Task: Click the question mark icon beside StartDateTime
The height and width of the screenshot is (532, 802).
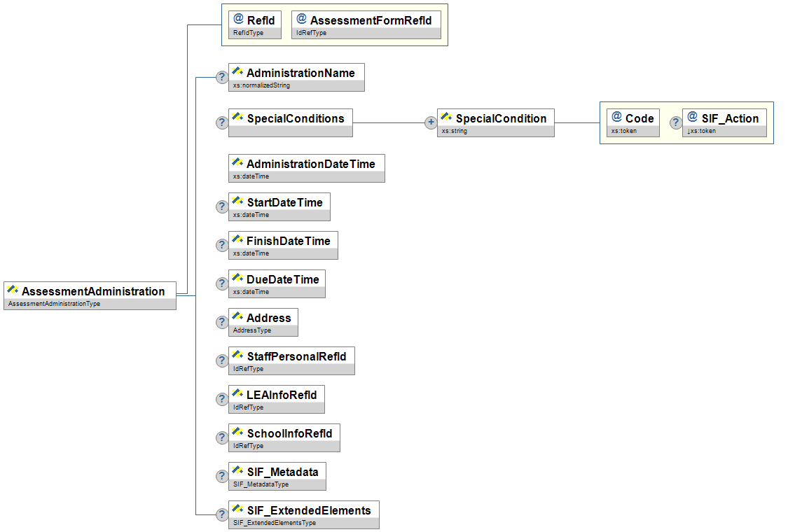Action: pos(221,206)
